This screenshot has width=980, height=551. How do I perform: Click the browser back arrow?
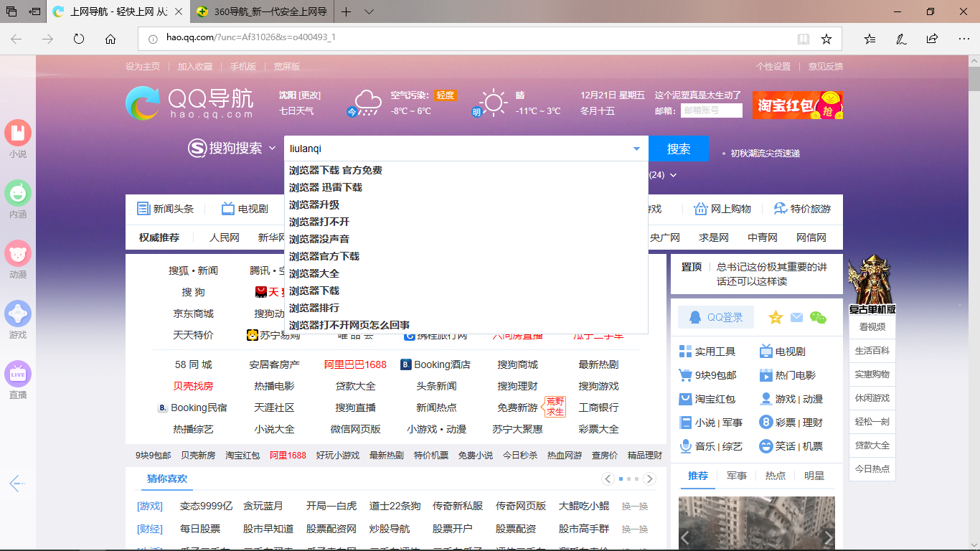click(x=16, y=39)
